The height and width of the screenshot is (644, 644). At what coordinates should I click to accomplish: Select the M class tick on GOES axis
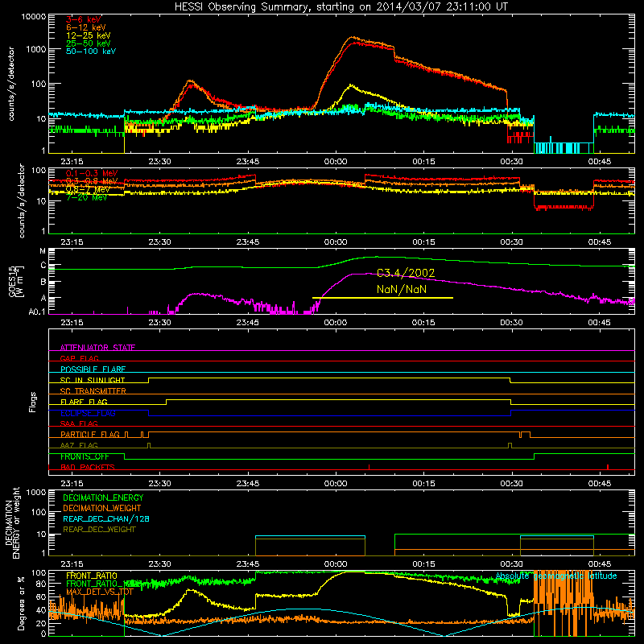tap(43, 251)
